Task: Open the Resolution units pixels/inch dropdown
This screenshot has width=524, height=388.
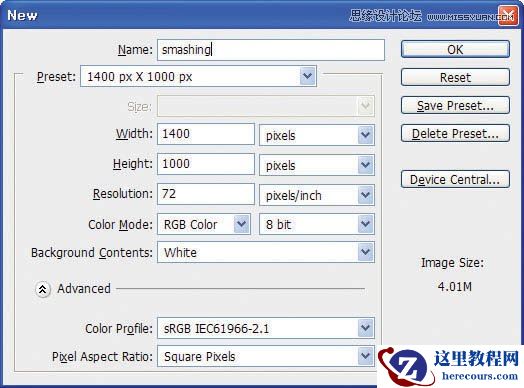Action: [x=317, y=195]
